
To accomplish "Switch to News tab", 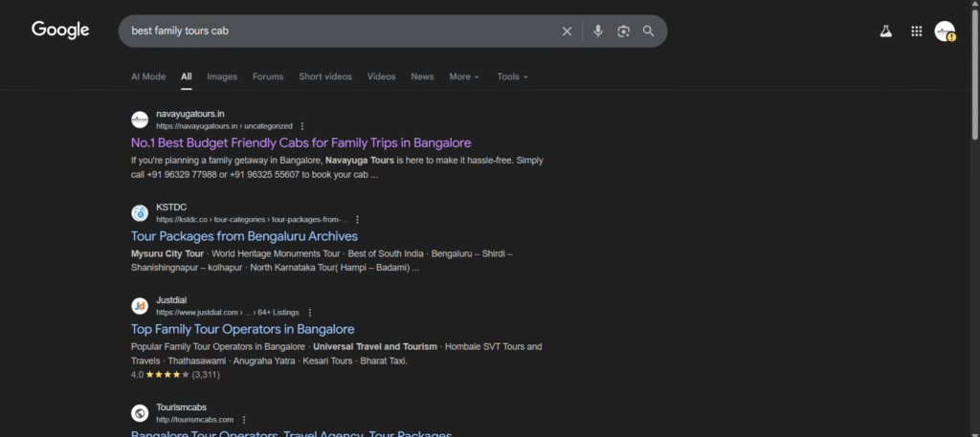I will [422, 76].
